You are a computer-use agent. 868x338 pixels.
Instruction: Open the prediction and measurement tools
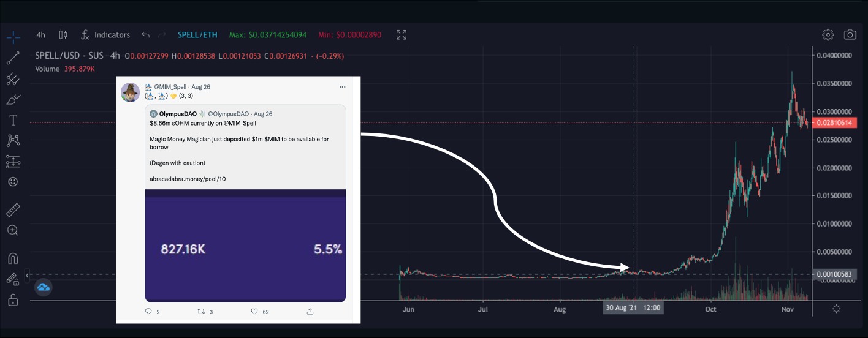click(13, 162)
